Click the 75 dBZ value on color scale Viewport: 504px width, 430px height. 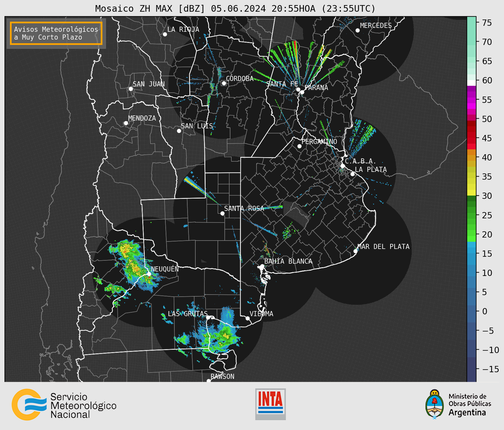[487, 22]
